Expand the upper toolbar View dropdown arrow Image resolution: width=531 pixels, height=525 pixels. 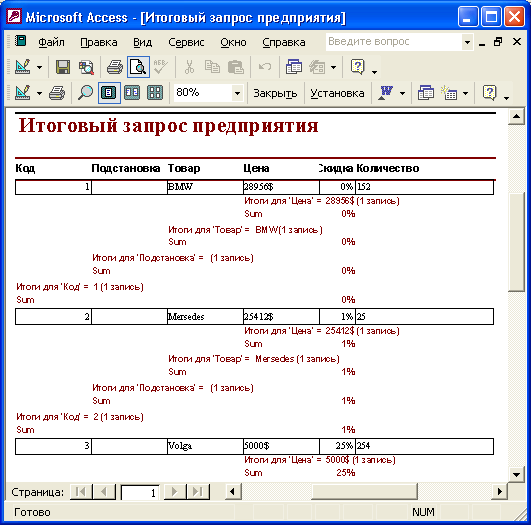[x=39, y=67]
